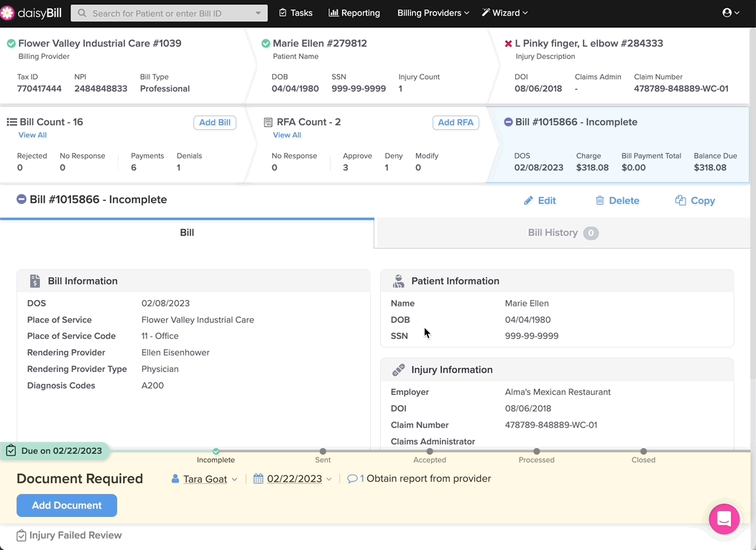
Task: Open the pink chat support widget
Action: coord(724,518)
